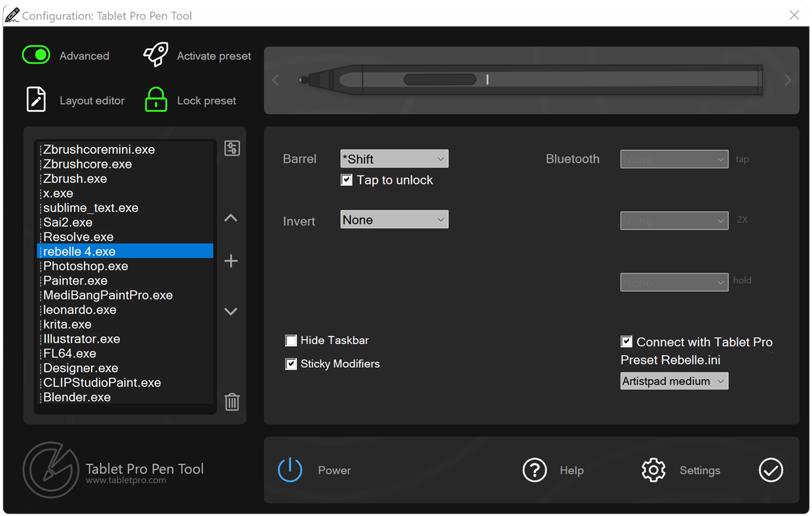The width and height of the screenshot is (812, 516).
Task: Open the app list options sliders icon
Action: [x=231, y=148]
